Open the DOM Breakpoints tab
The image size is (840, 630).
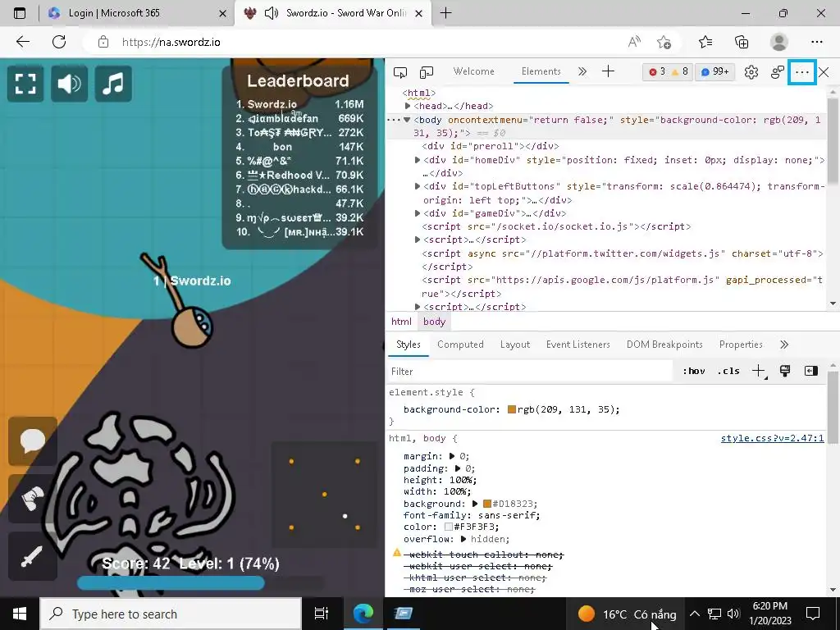(x=664, y=345)
